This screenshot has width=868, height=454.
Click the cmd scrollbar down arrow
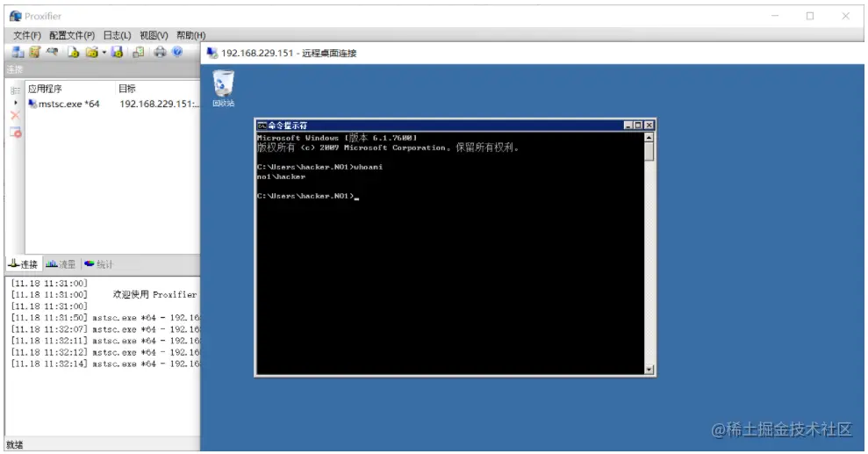(649, 370)
